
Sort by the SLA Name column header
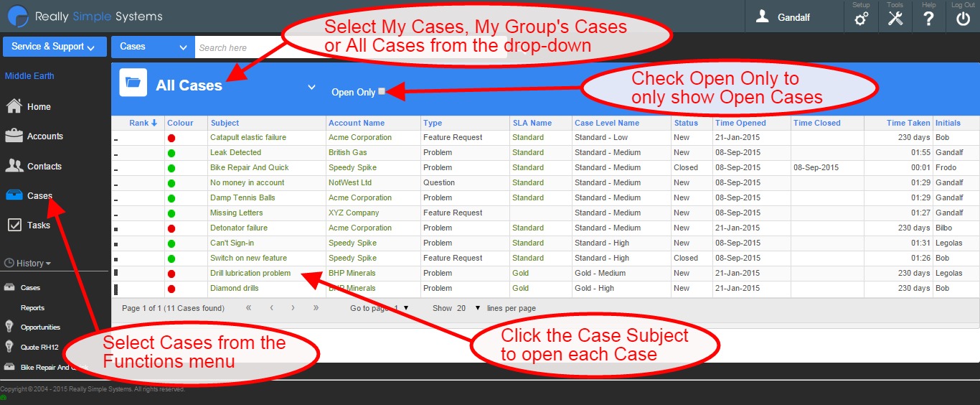click(532, 123)
